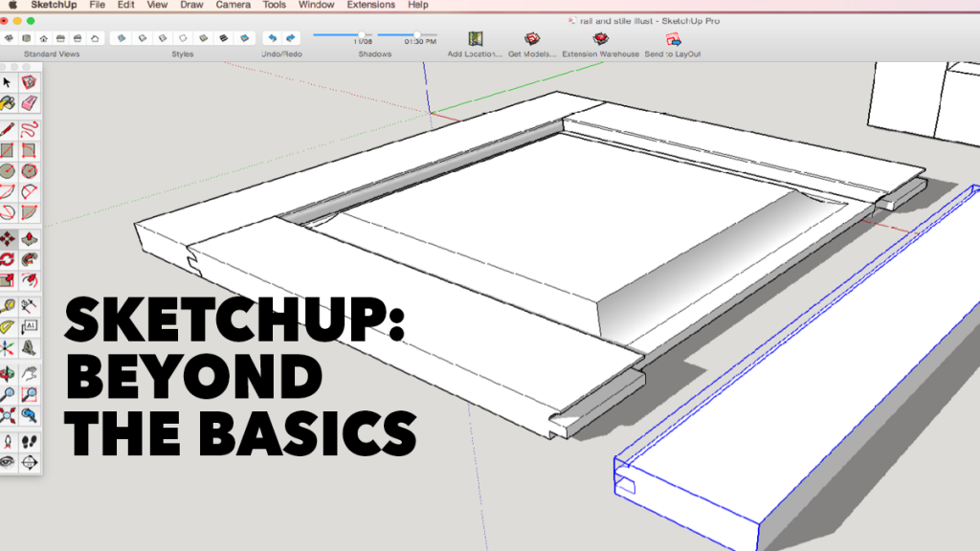Screen dimensions: 980x551
Task: Click the Undo arrow
Action: (272, 38)
